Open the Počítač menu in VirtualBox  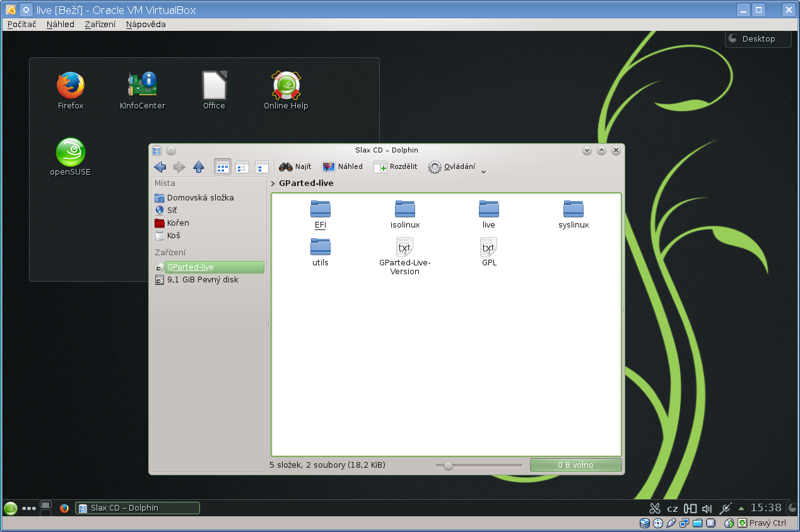(22, 25)
